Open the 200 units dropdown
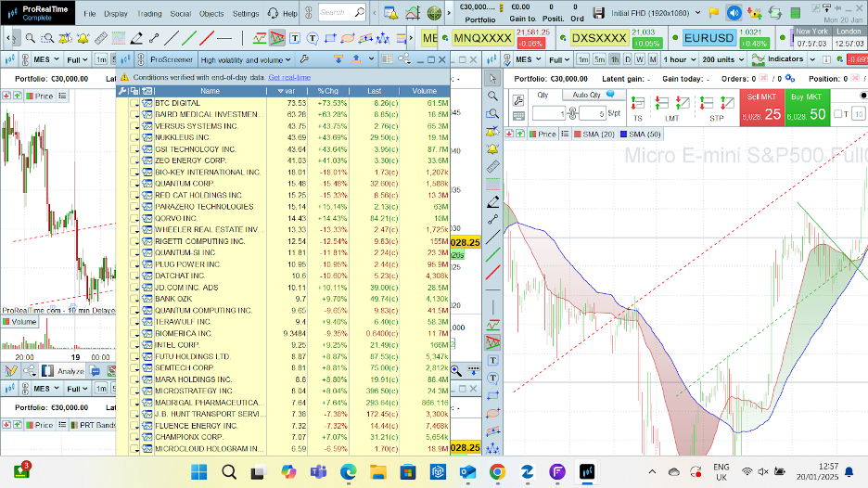Screen dimensions: 868x488 (722, 59)
